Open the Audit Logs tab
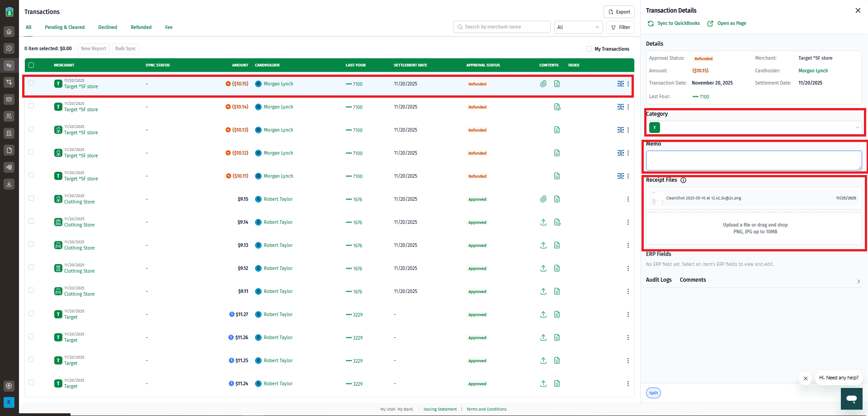Screen dimensions: 868x416 click(x=659, y=280)
